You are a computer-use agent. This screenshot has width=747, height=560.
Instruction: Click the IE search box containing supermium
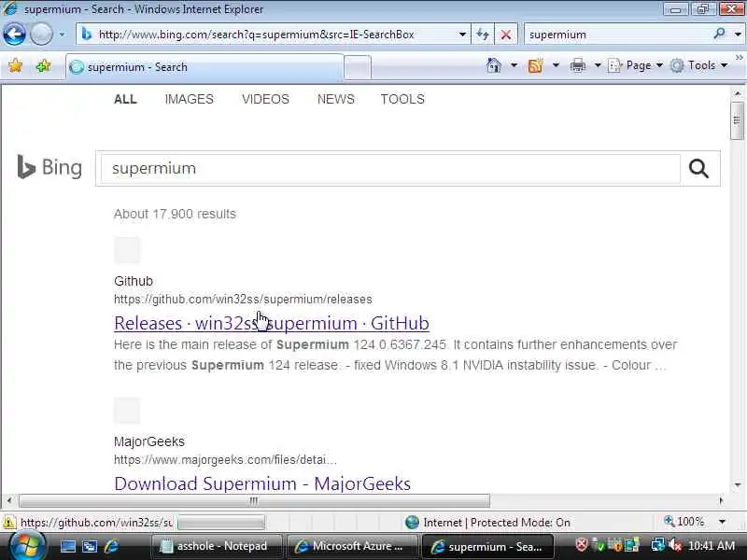tap(617, 35)
